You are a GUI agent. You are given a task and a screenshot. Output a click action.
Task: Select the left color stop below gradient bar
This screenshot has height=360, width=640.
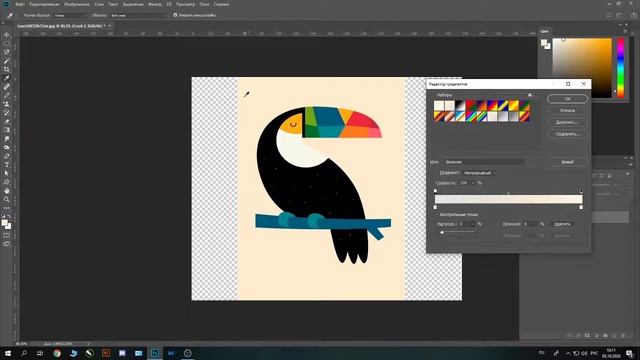[435, 207]
